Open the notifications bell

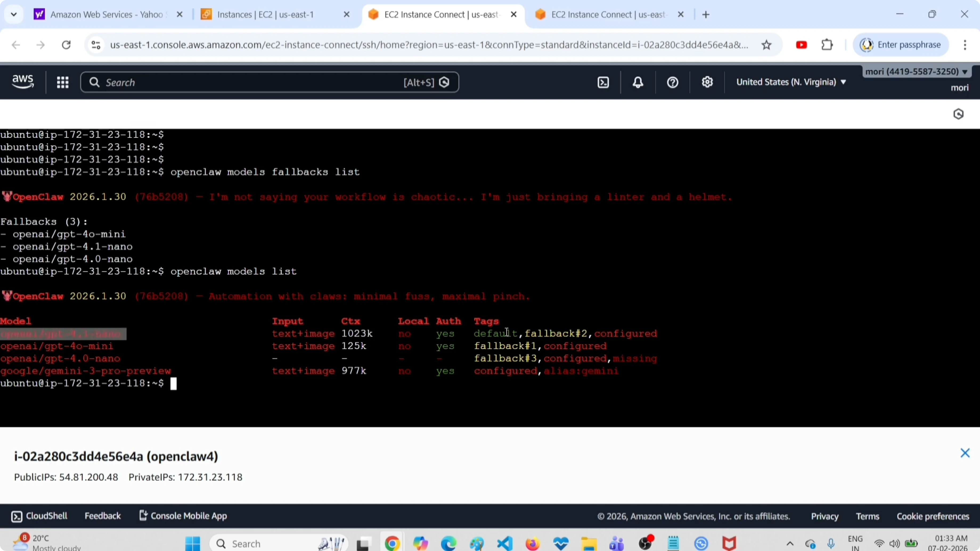point(638,82)
